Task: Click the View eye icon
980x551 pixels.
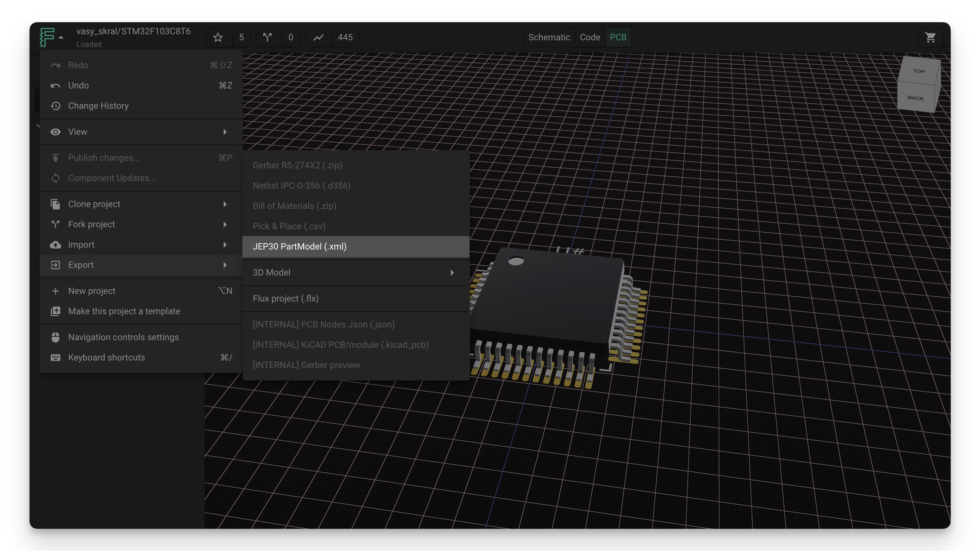Action: (x=56, y=132)
